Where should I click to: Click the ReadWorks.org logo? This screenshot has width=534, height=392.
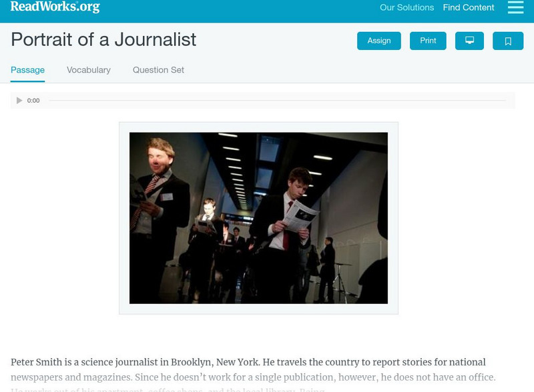(x=55, y=7)
